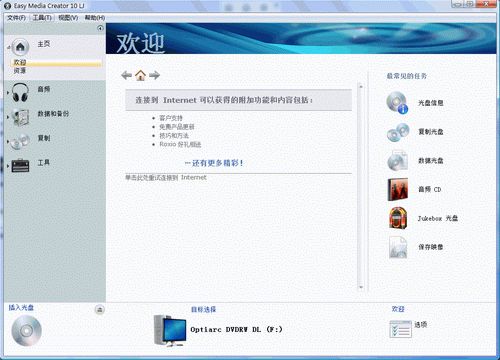Image resolution: width=500 pixels, height=360 pixels.
Task: Open the audio CD task icon
Action: tap(398, 189)
